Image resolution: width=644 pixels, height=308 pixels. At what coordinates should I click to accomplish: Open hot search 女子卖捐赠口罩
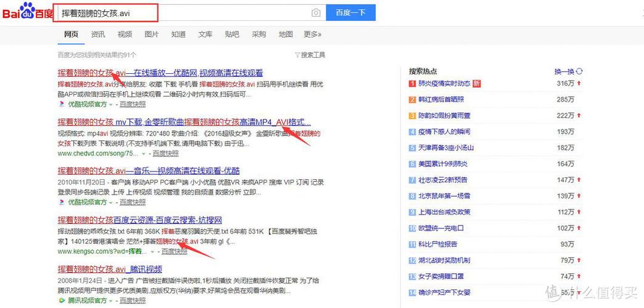tap(441, 277)
